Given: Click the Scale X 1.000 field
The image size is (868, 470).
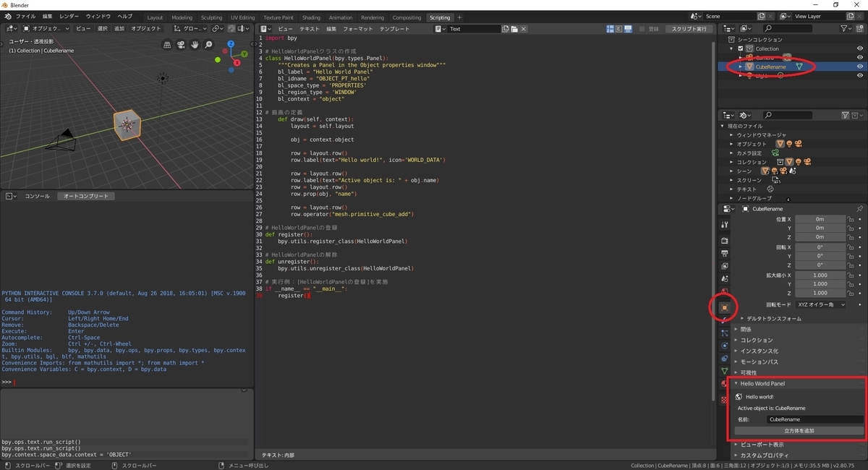Looking at the screenshot, I should click(x=820, y=275).
